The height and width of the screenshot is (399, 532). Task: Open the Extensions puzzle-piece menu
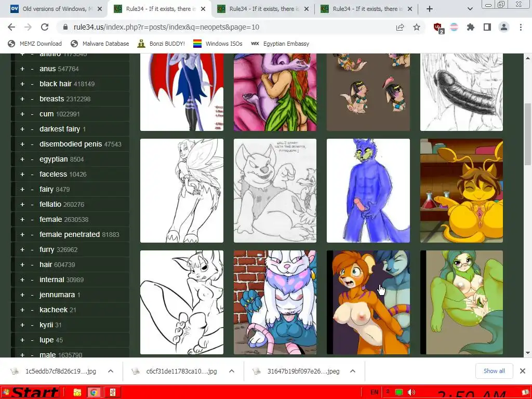click(470, 27)
